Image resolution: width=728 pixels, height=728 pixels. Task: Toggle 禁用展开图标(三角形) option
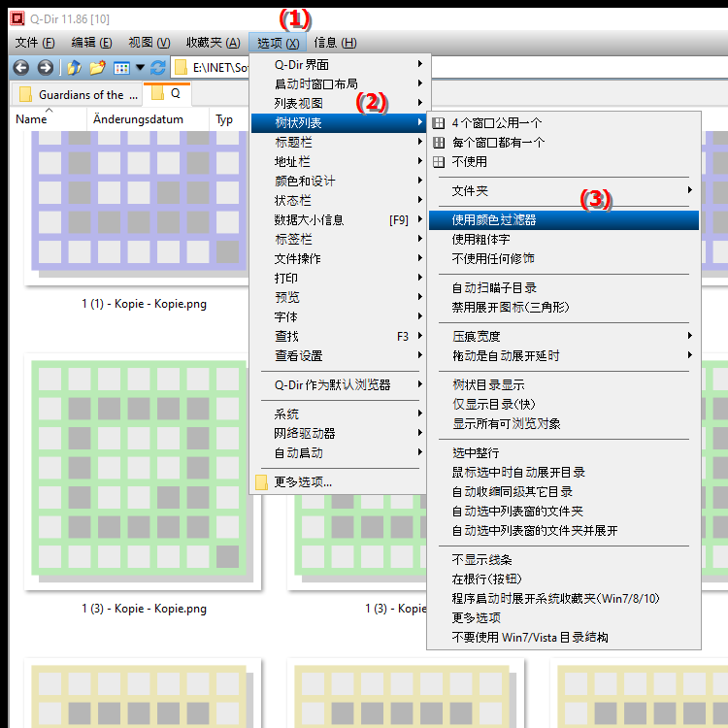563,308
